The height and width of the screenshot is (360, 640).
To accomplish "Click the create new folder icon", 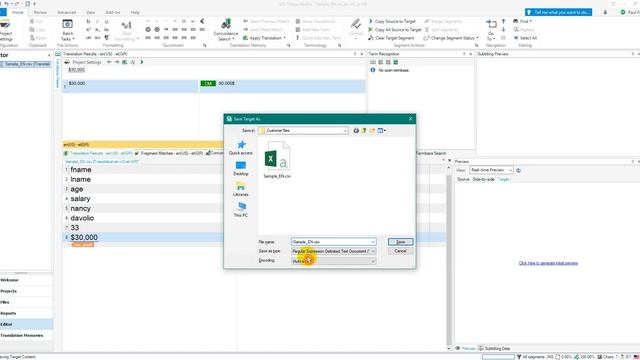I will [x=372, y=131].
